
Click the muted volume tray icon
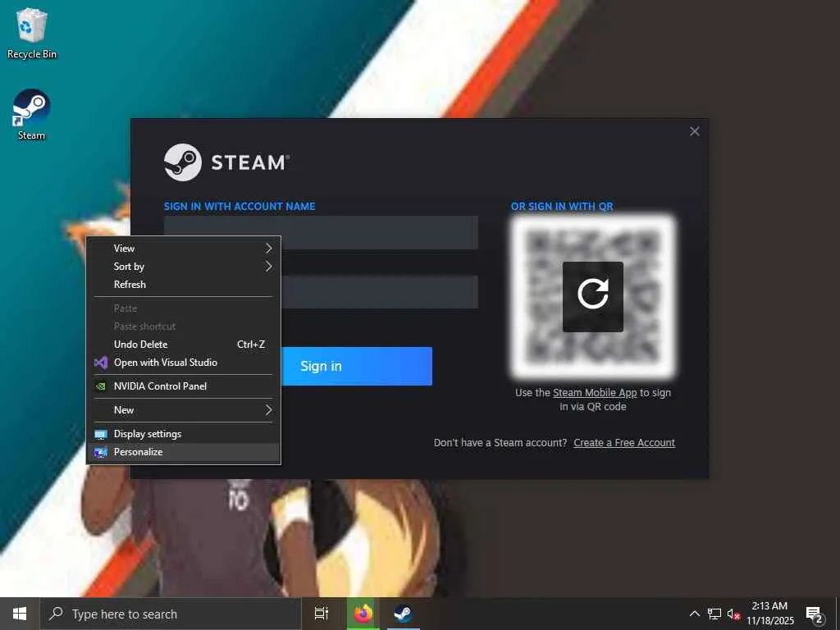[x=733, y=614]
